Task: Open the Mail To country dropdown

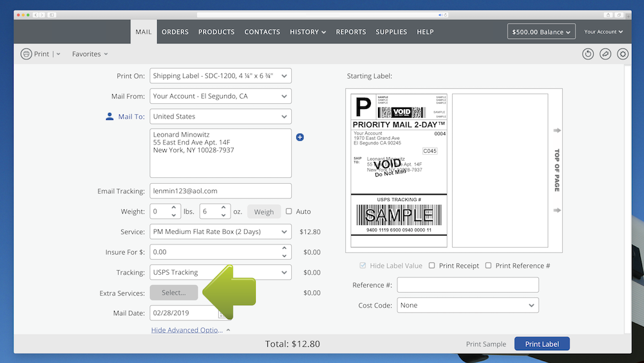Action: [x=220, y=116]
